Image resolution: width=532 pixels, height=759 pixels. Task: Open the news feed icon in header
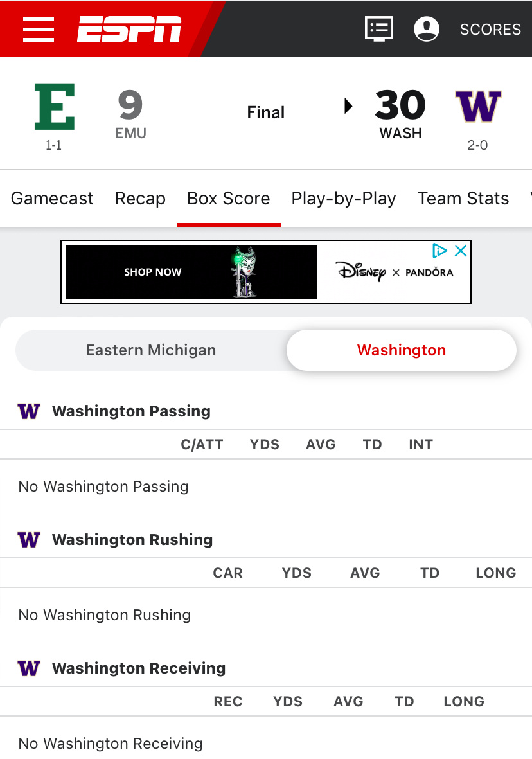tap(379, 29)
